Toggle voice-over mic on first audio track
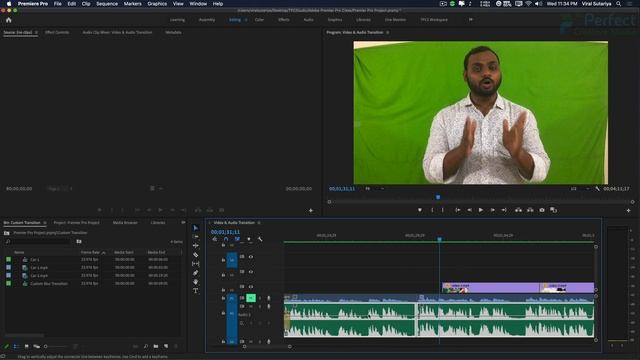Screen dimensions: 640x360 [x=269, y=298]
